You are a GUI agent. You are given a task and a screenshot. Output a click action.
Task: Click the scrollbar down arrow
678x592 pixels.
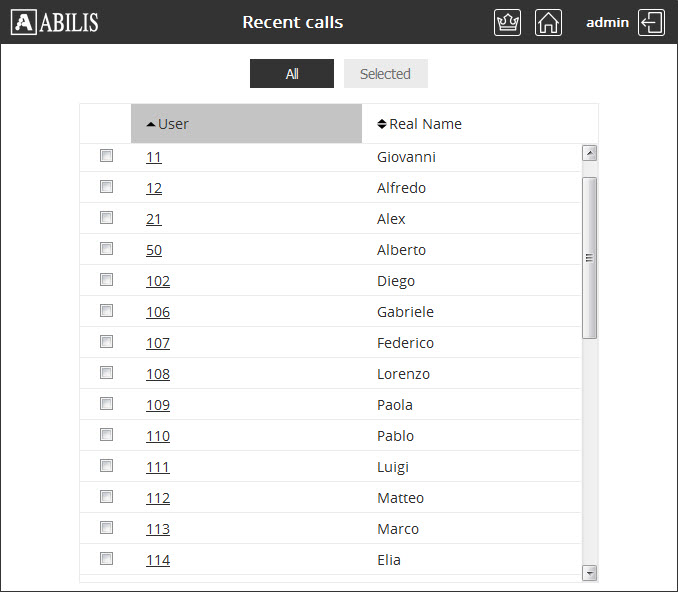point(589,573)
